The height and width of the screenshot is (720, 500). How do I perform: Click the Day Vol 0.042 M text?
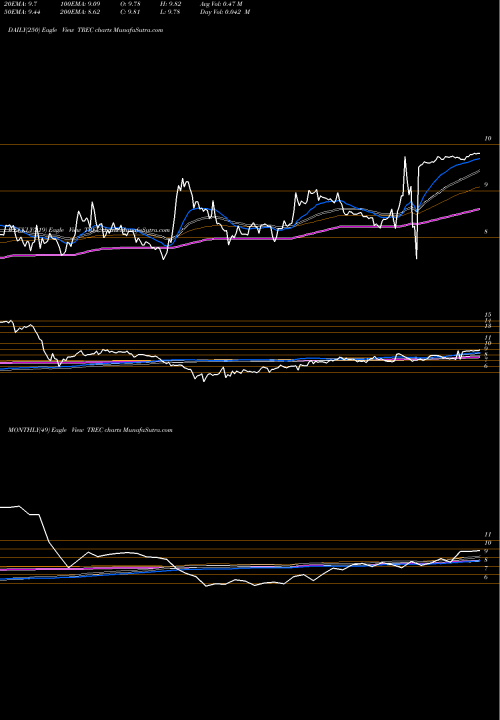225,12
